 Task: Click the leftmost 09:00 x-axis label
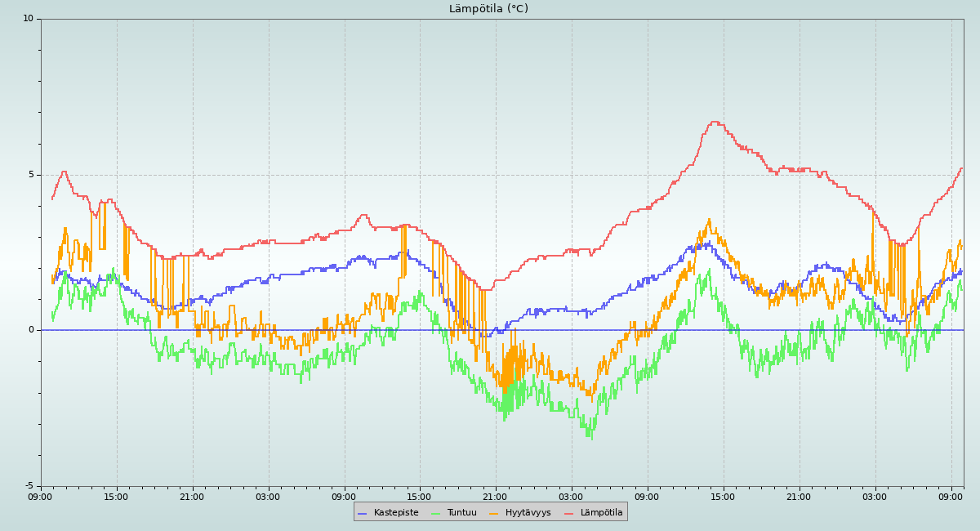coord(40,497)
